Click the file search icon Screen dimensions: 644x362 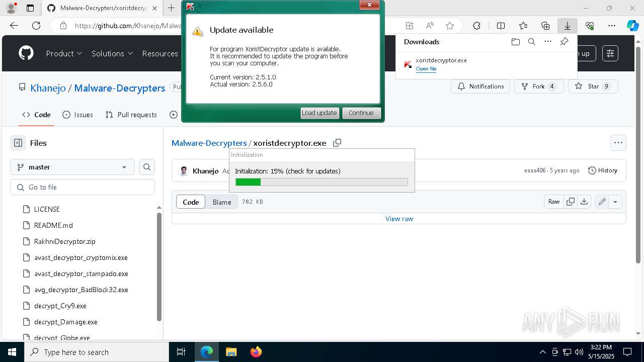(x=147, y=167)
